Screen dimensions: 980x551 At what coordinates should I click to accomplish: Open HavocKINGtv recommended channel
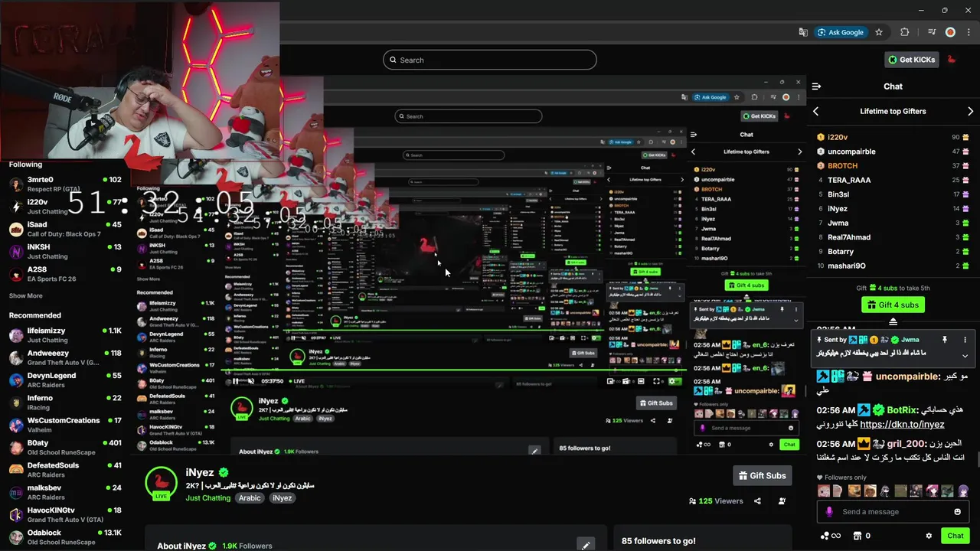(66, 514)
